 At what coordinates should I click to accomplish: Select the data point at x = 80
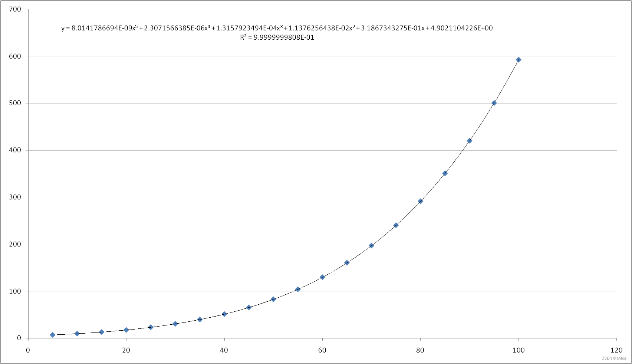pos(421,201)
